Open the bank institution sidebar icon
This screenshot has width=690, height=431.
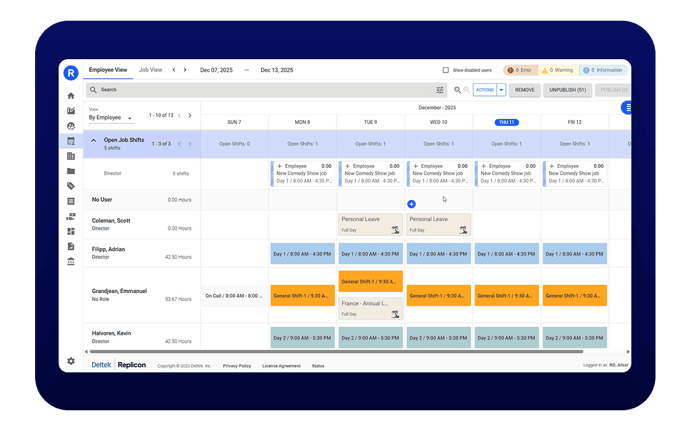tap(71, 262)
